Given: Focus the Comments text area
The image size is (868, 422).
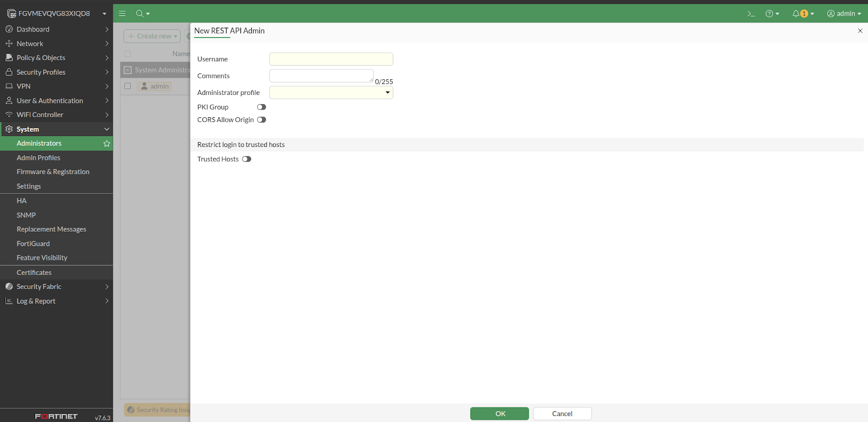Looking at the screenshot, I should [x=321, y=76].
